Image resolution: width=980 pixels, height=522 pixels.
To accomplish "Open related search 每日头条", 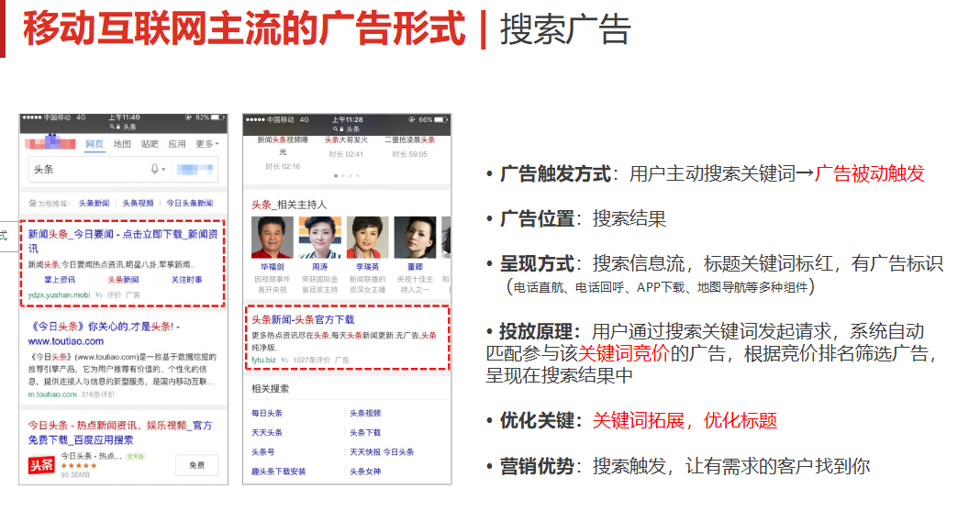I will [x=267, y=413].
